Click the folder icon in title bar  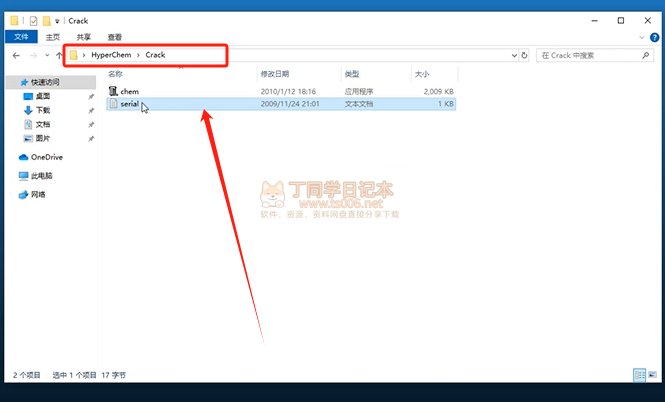click(x=14, y=21)
